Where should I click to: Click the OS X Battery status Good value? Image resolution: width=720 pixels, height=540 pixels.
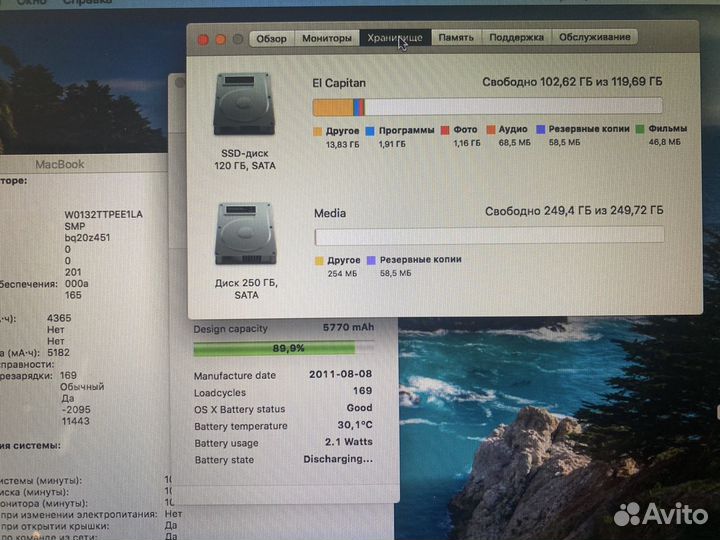coord(359,408)
